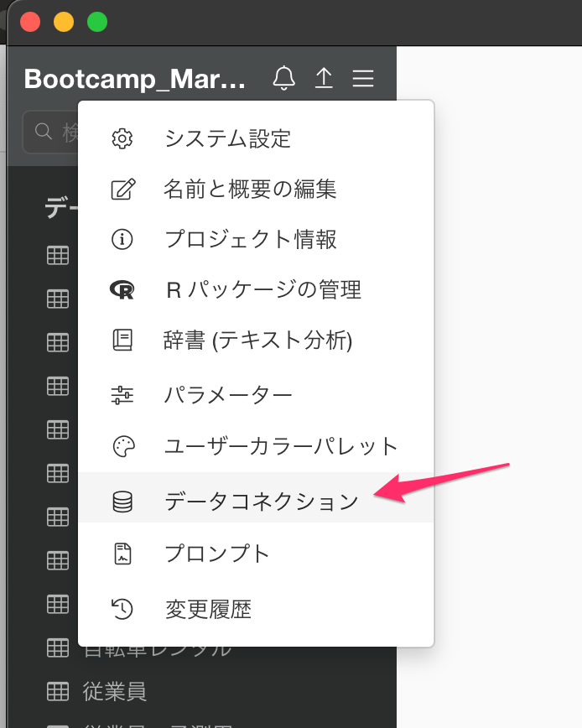
Task: Click the red close window button
Action: pyautogui.click(x=30, y=22)
